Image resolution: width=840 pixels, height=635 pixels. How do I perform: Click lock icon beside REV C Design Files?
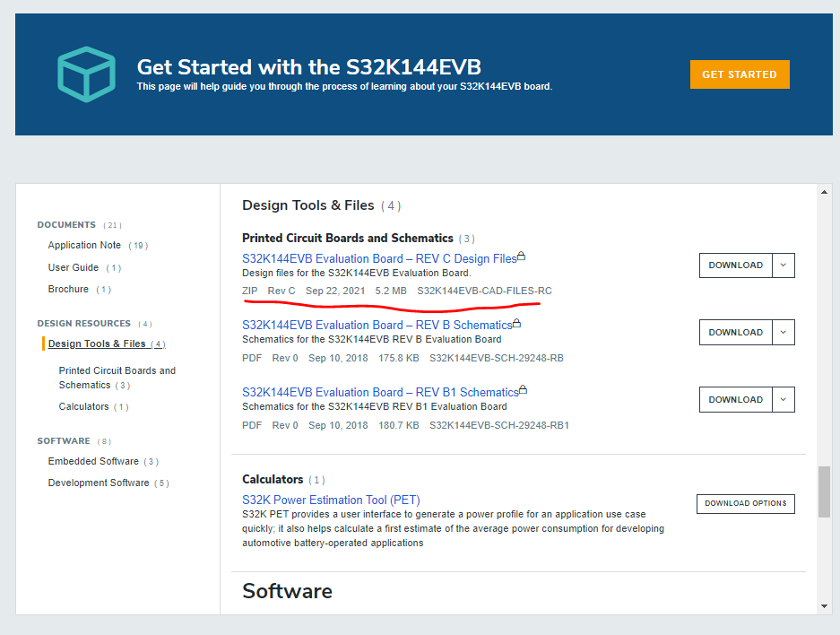point(522,257)
